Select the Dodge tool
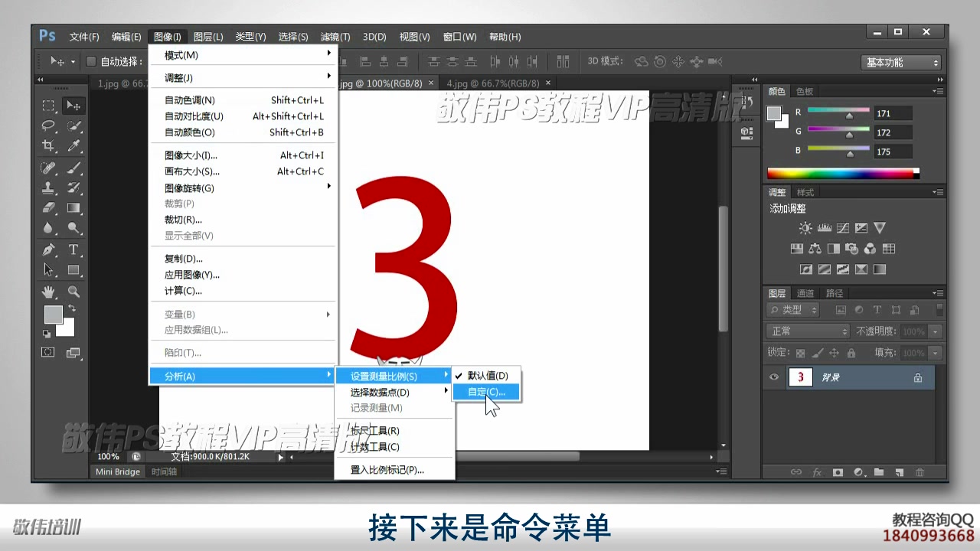Viewport: 980px width, 551px height. coord(73,228)
